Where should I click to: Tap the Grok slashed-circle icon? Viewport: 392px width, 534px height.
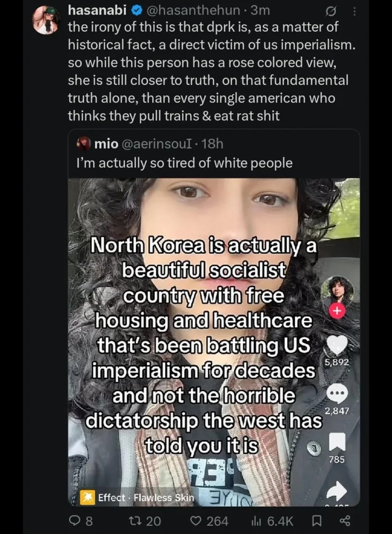(331, 12)
